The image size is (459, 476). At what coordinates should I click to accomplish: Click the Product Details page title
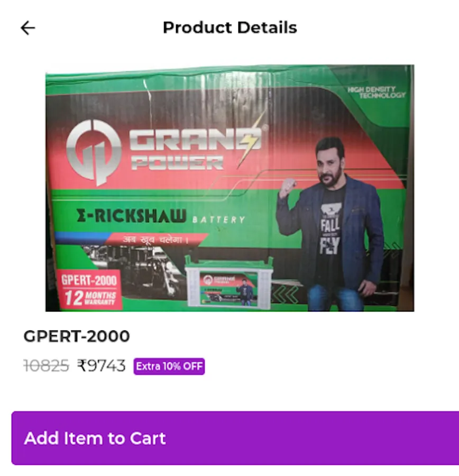[x=230, y=28]
